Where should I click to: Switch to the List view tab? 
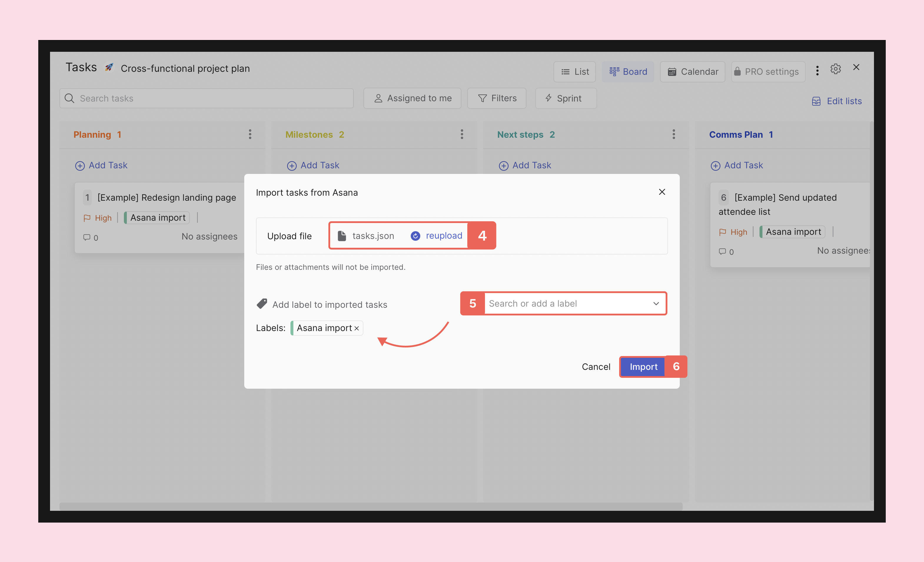tap(574, 72)
